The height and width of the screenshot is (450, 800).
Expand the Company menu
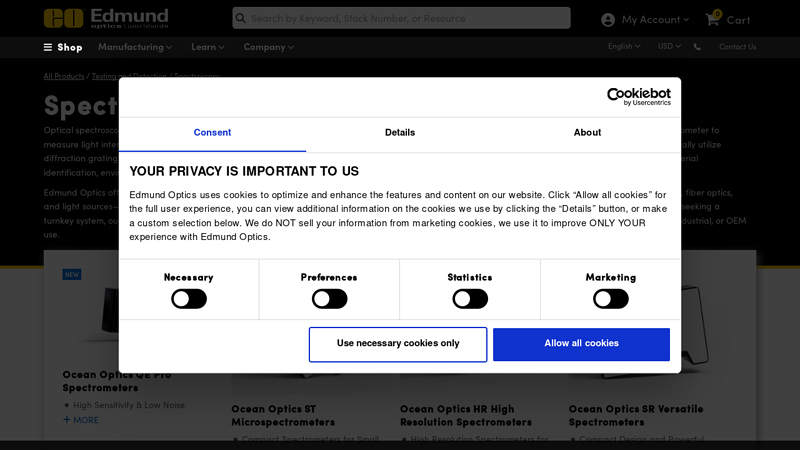[x=268, y=47]
